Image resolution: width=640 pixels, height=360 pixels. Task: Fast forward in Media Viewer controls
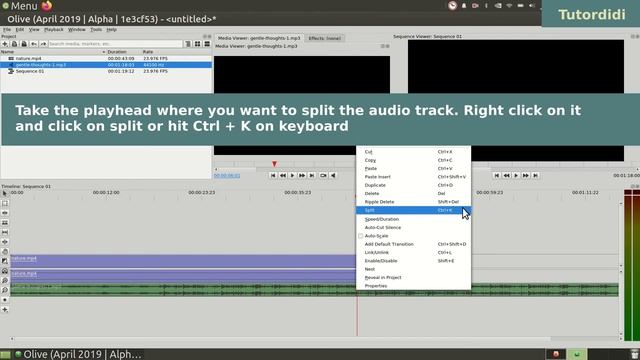(x=302, y=176)
